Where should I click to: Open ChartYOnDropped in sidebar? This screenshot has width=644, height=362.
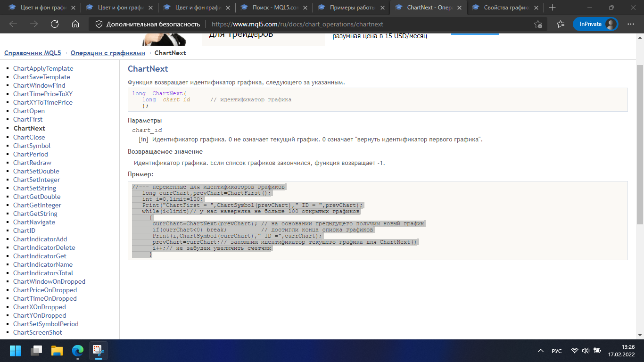point(40,315)
